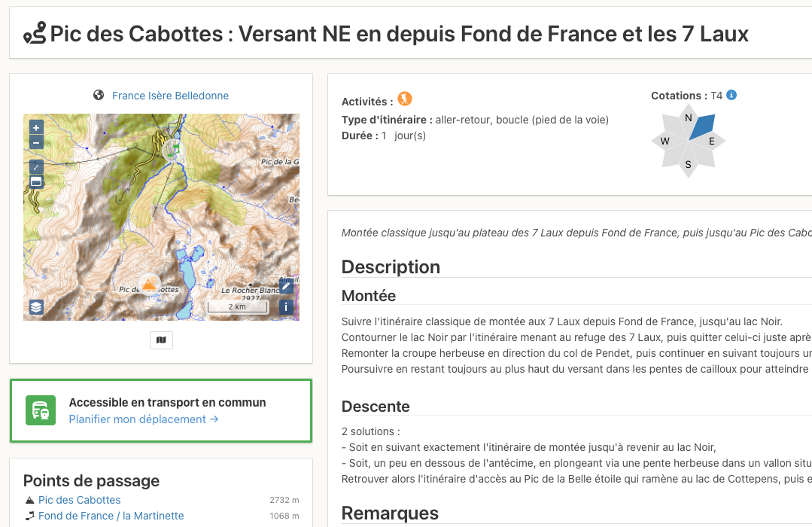812x527 pixels.
Task: Click the pencil edit icon on the map
Action: point(285,286)
